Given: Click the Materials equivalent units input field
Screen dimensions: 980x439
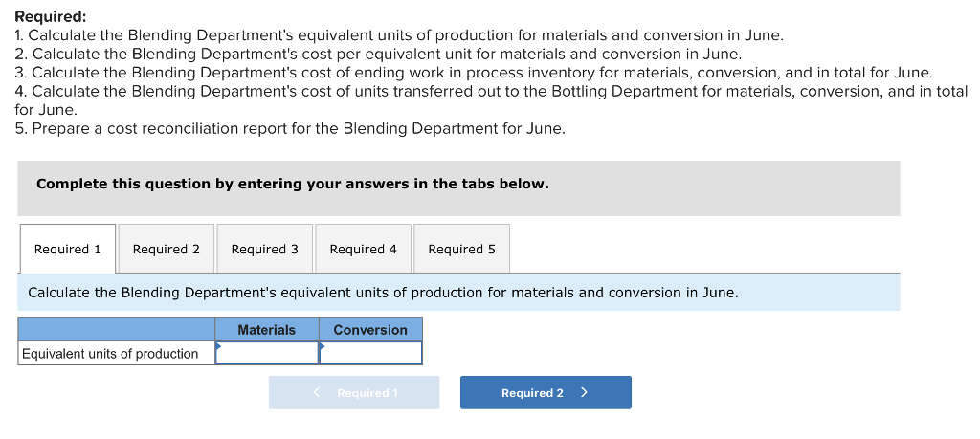Looking at the screenshot, I should 268,354.
